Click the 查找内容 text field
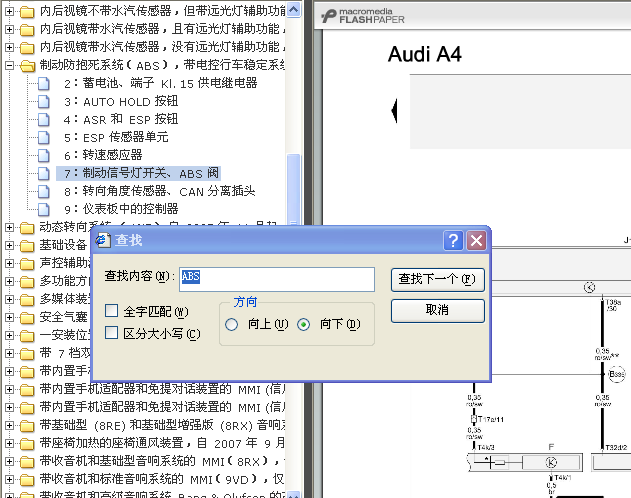 pyautogui.click(x=277, y=279)
